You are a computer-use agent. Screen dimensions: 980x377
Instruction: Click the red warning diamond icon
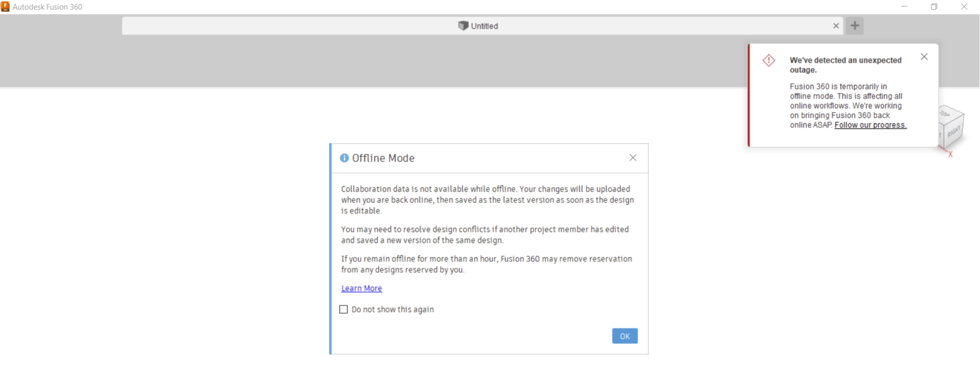(x=769, y=61)
